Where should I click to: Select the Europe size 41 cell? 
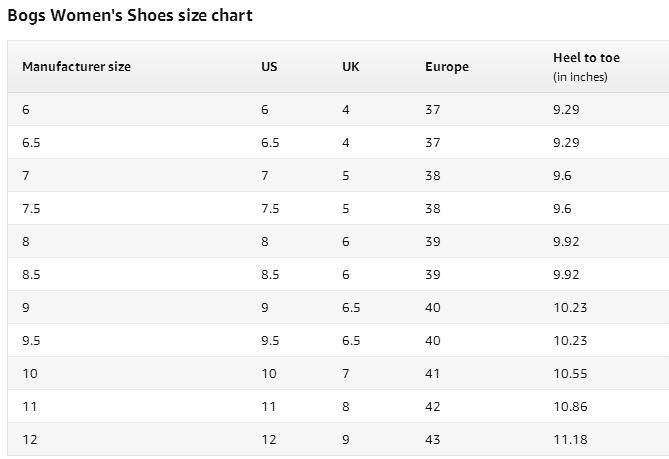(432, 374)
